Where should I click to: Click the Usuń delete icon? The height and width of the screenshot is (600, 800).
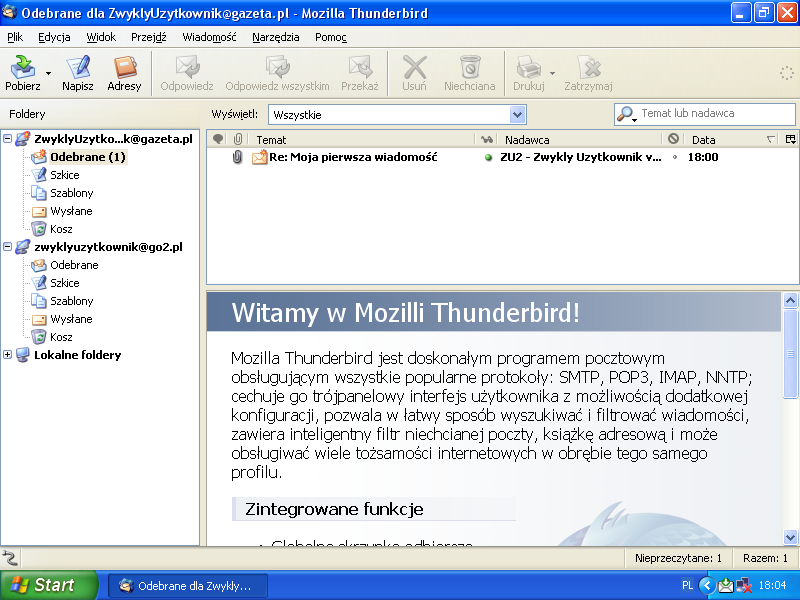[414, 73]
